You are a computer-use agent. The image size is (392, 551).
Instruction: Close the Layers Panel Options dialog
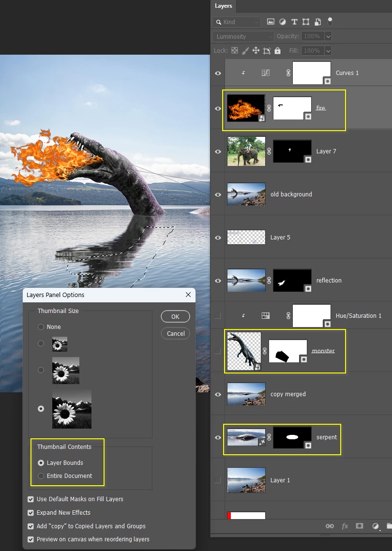[x=188, y=295]
